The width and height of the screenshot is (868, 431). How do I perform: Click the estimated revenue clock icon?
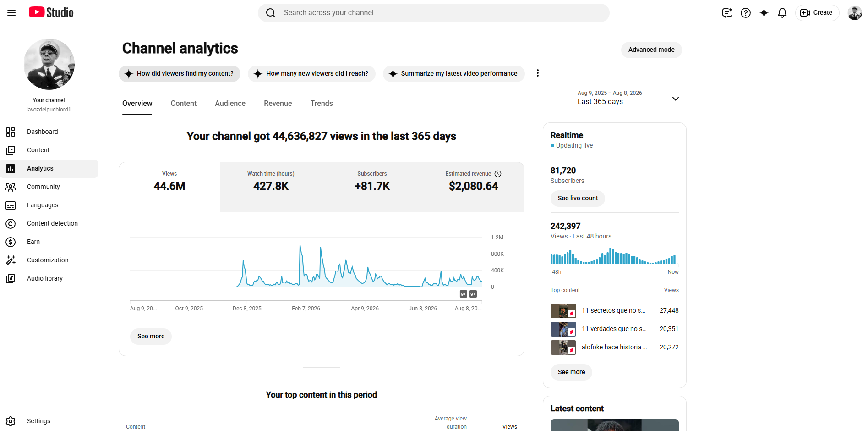498,174
